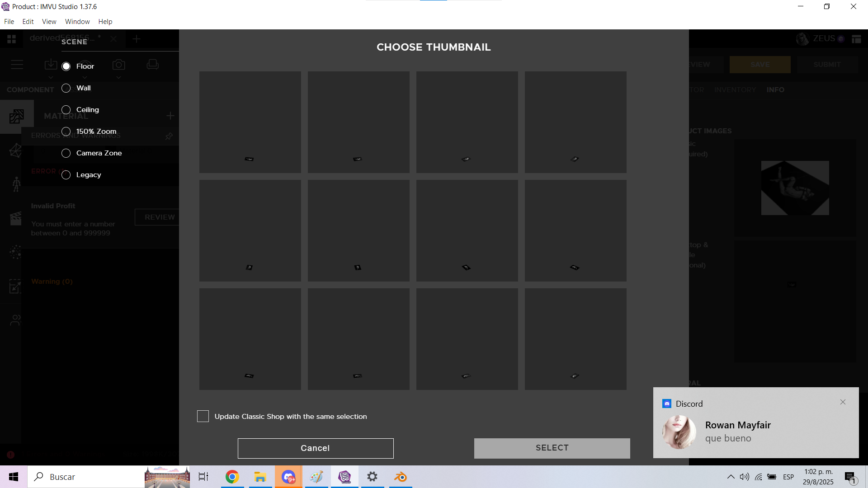Enable Update Classic Shop checkbox
The height and width of the screenshot is (488, 868).
(203, 416)
